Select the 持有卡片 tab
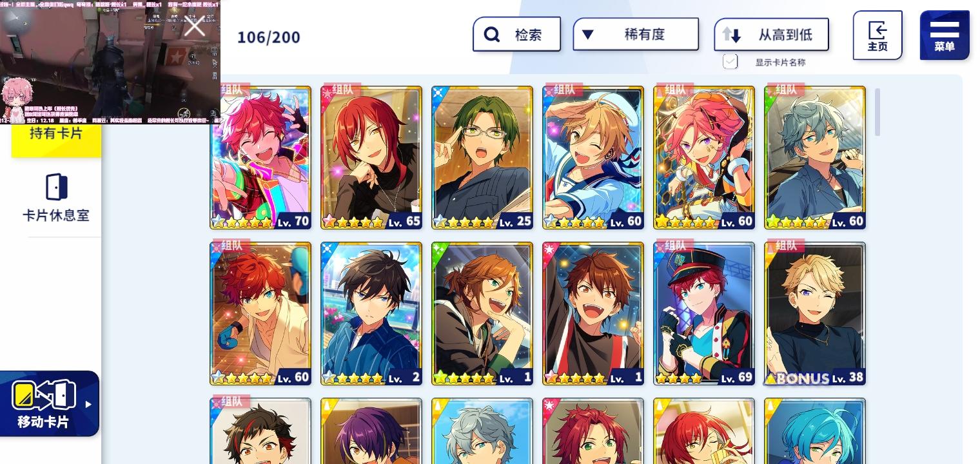Screen dimensions: 980x464 pos(56,133)
